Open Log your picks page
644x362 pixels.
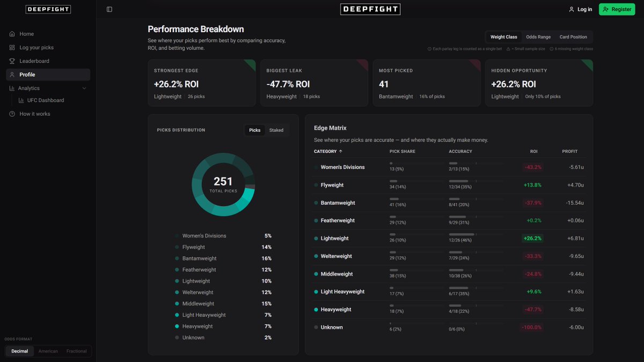(48, 47)
